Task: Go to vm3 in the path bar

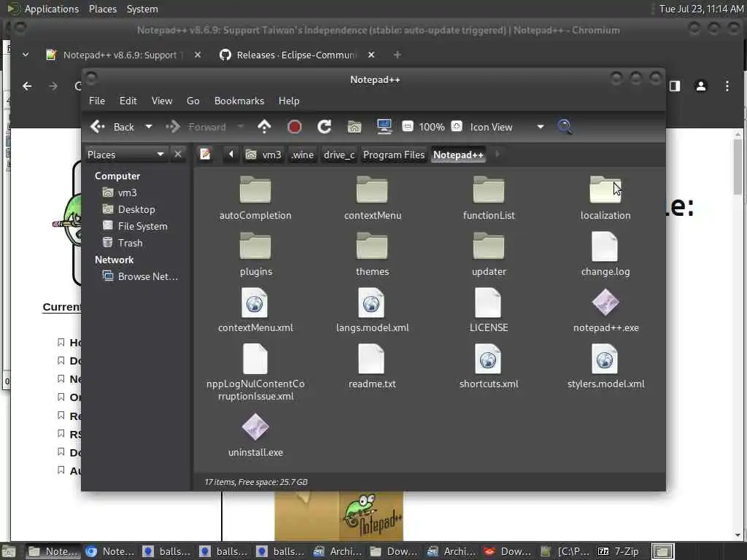Action: coord(263,155)
